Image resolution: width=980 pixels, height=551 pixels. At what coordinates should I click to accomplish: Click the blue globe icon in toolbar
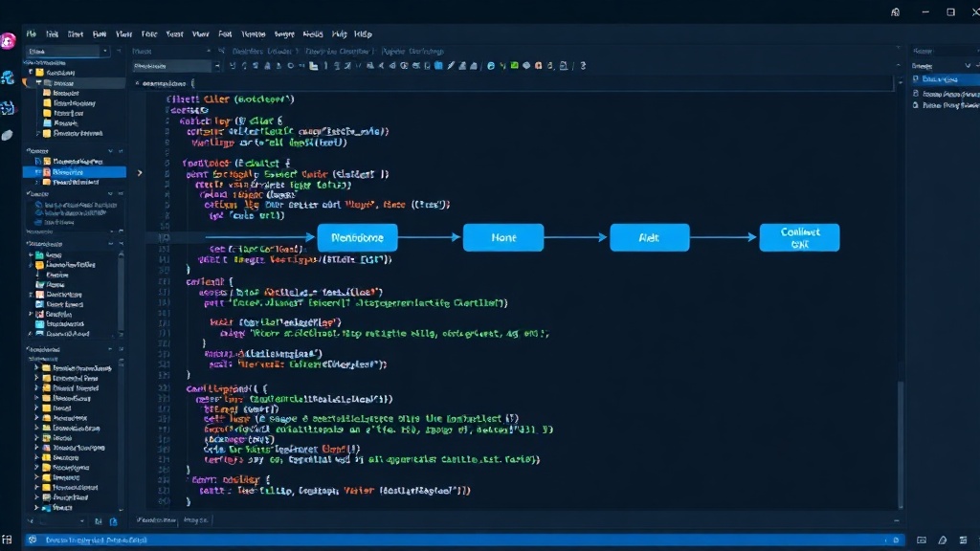pyautogui.click(x=491, y=66)
